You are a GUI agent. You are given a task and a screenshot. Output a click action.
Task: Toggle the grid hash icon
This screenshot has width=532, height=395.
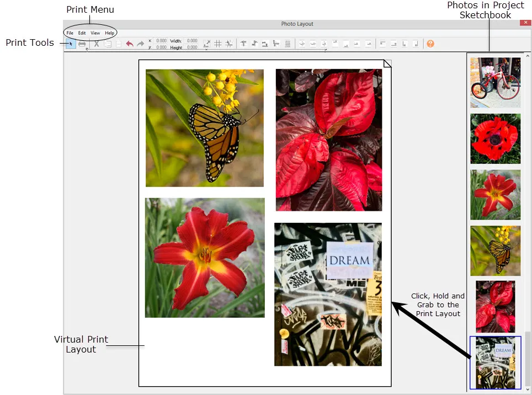[x=218, y=44]
